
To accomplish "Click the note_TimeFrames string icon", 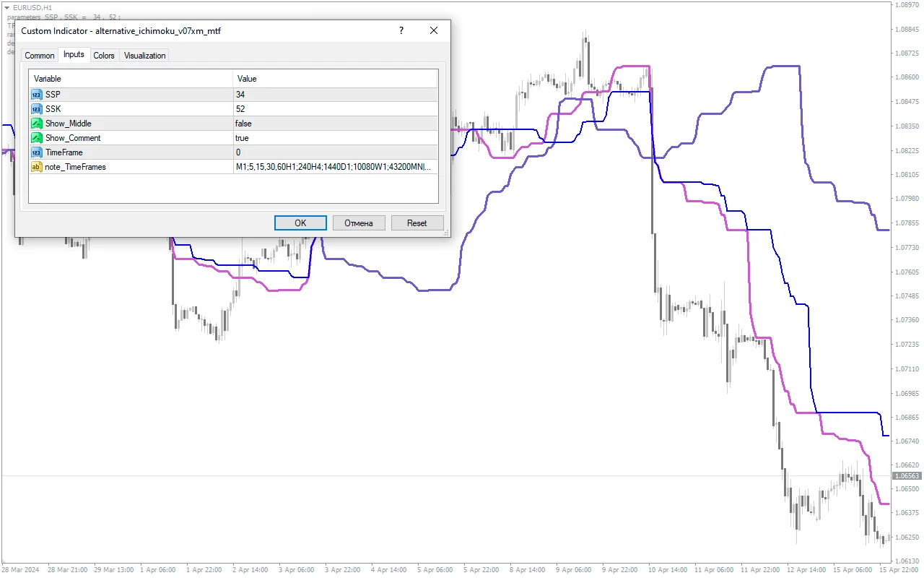I will (x=37, y=167).
